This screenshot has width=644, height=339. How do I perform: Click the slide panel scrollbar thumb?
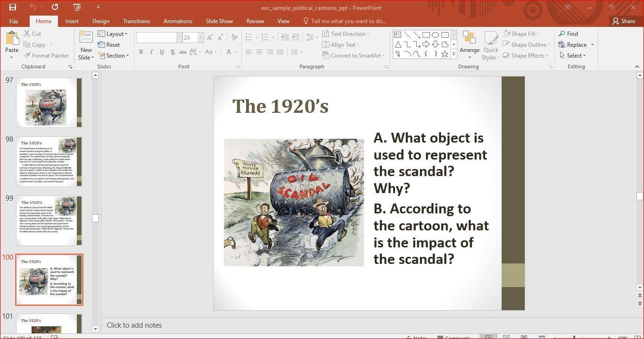(95, 218)
